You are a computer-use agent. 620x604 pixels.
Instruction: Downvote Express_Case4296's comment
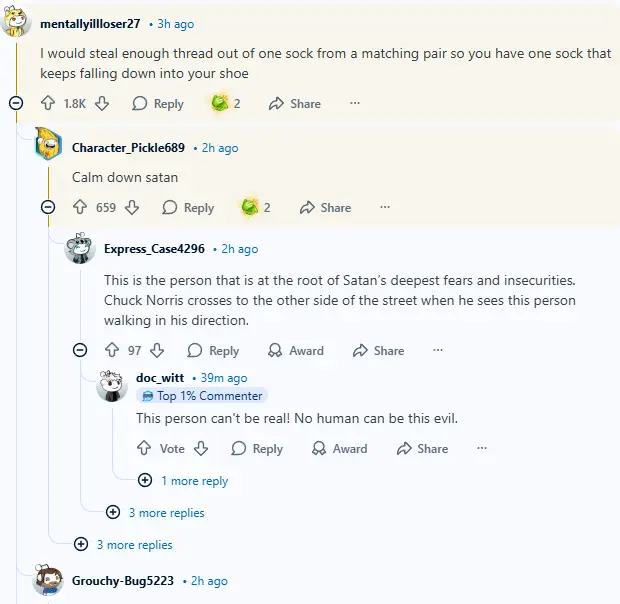157,351
